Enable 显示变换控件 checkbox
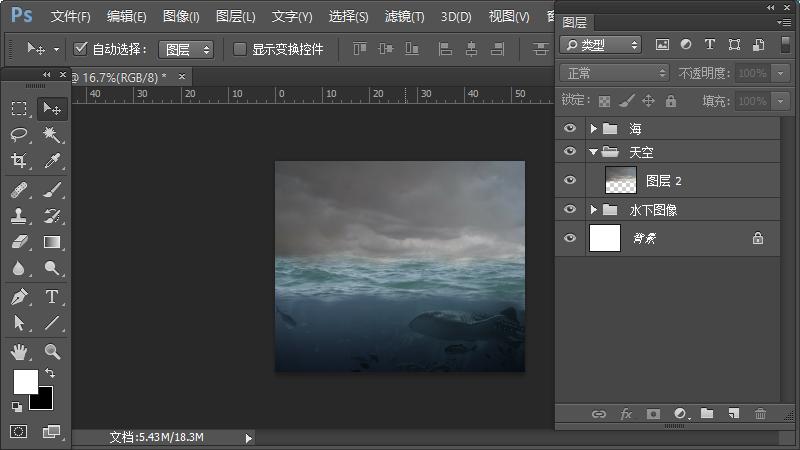The width and height of the screenshot is (800, 450). pyautogui.click(x=240, y=49)
